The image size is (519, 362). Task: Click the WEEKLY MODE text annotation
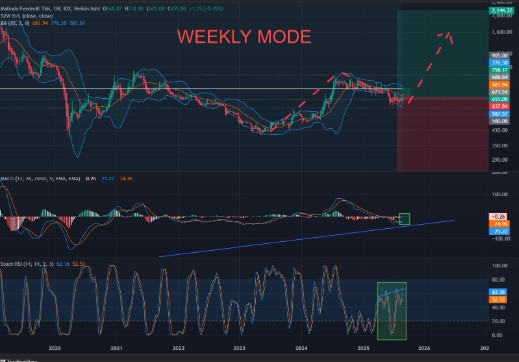coord(244,37)
